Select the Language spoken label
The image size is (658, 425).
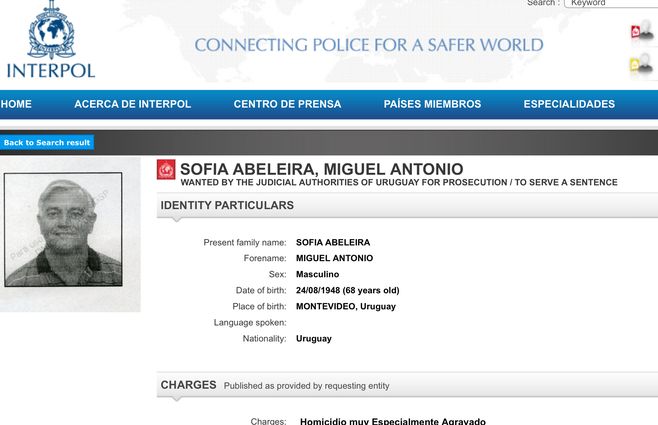click(x=250, y=323)
